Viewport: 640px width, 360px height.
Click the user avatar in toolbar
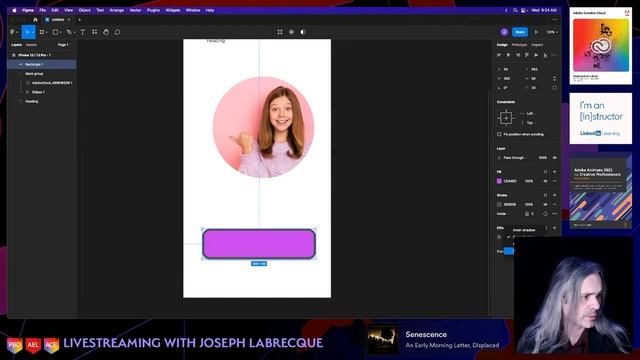[504, 32]
